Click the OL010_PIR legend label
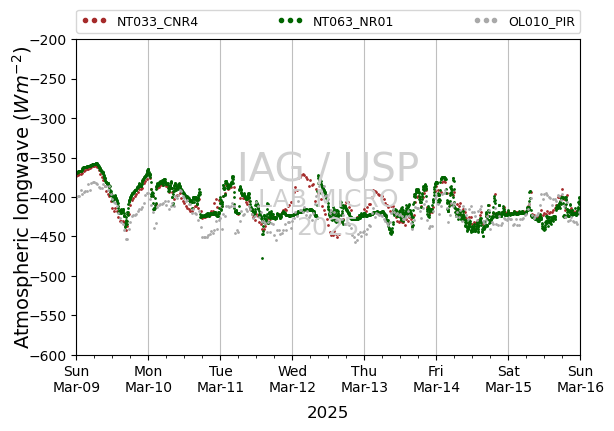The height and width of the screenshot is (431, 614). (542, 22)
